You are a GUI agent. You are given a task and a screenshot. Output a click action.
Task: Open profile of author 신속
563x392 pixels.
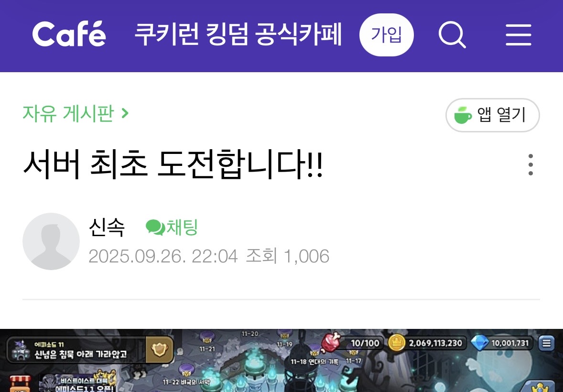(x=107, y=228)
